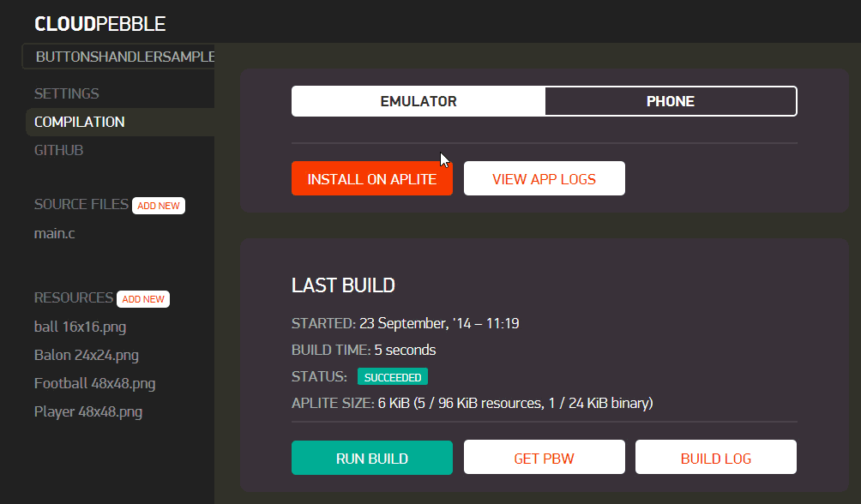Add new source file

[x=159, y=206]
